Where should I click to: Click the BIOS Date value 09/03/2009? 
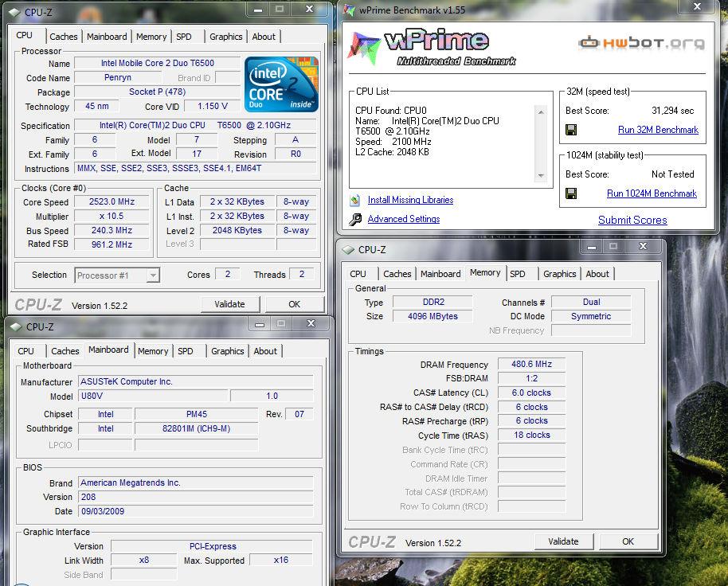click(195, 511)
